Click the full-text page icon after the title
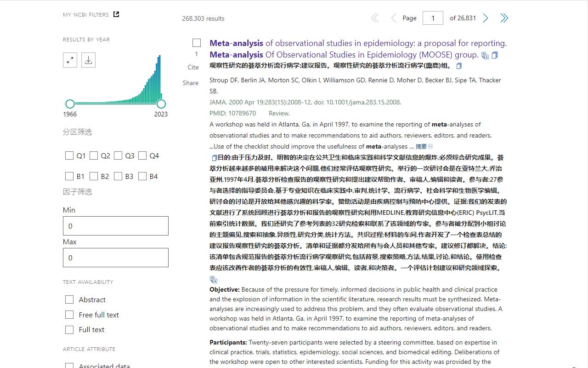 click(495, 55)
